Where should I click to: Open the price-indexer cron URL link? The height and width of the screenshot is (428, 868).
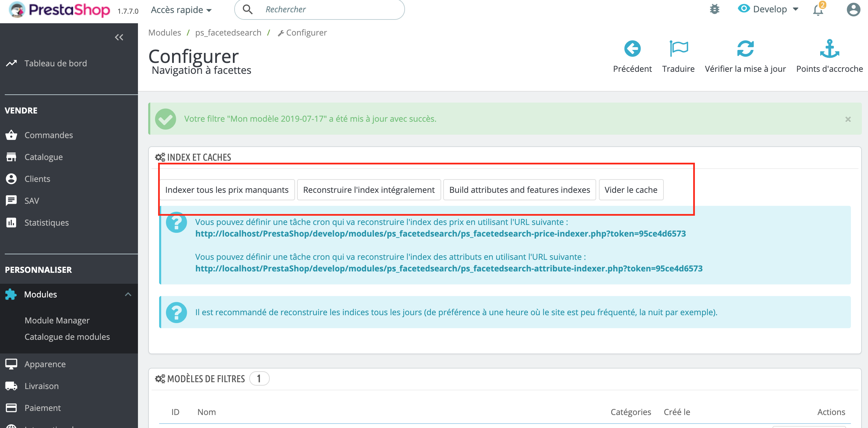click(x=440, y=233)
